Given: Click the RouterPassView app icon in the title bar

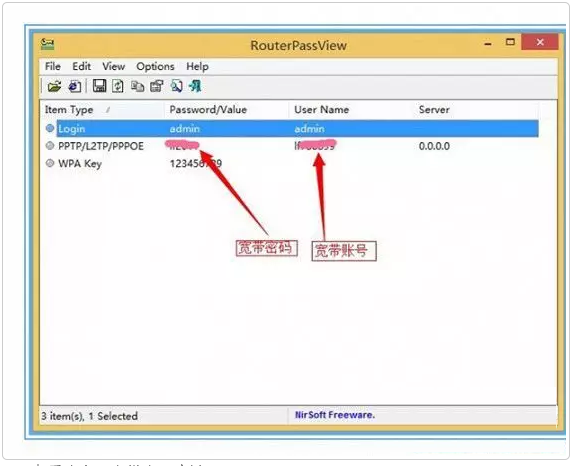Looking at the screenshot, I should [x=47, y=44].
